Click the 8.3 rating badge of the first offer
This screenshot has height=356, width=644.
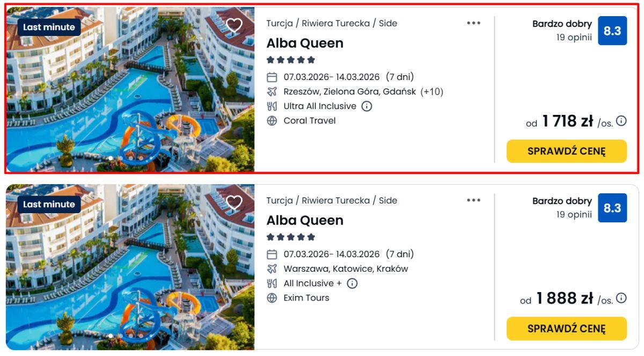pos(612,31)
